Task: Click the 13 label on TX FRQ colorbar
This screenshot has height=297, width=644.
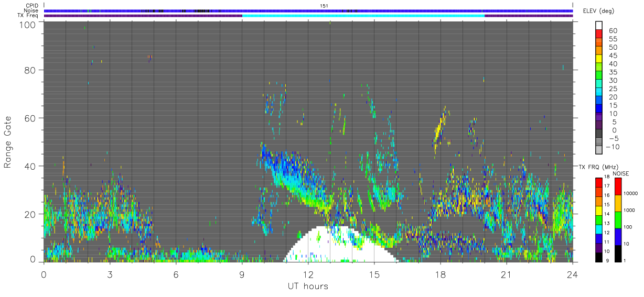Action: [607, 223]
